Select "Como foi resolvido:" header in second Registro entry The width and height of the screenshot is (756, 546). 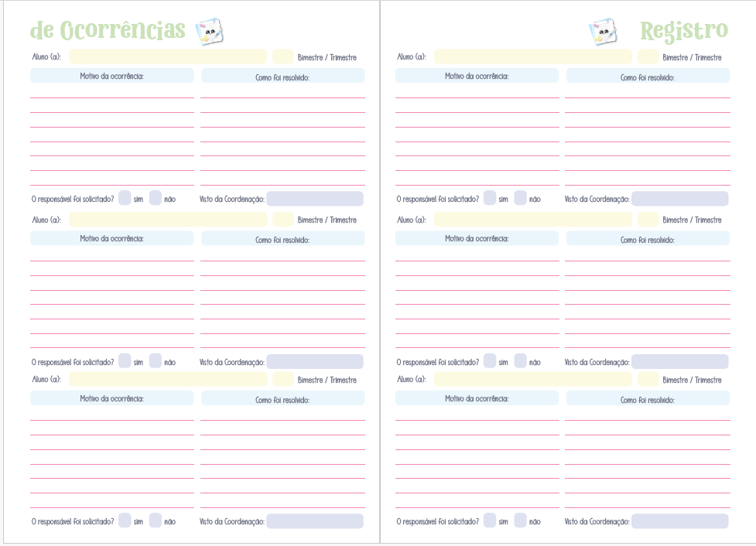[648, 238]
